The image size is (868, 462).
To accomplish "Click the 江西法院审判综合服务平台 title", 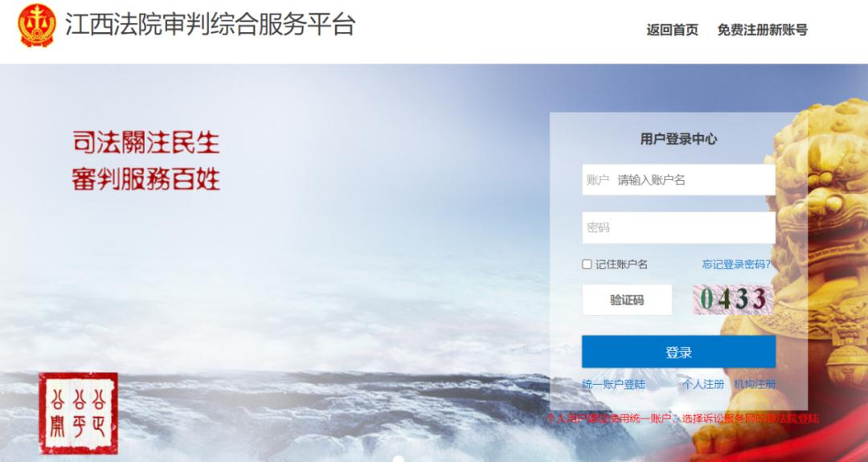I will coord(210,25).
